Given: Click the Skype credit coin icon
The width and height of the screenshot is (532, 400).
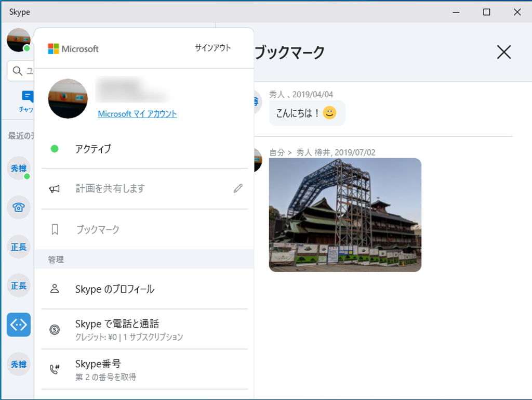Looking at the screenshot, I should [x=55, y=330].
